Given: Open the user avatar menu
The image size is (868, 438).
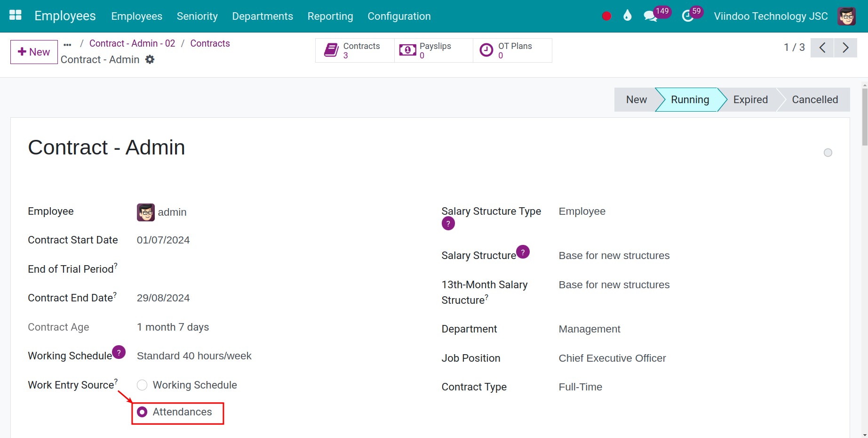Looking at the screenshot, I should pos(846,16).
